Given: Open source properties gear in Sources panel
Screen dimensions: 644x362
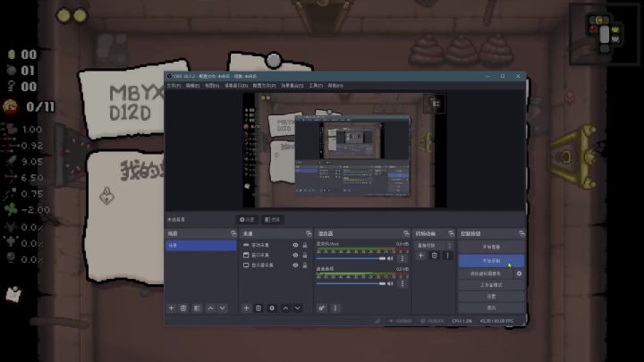Looking at the screenshot, I should point(272,307).
